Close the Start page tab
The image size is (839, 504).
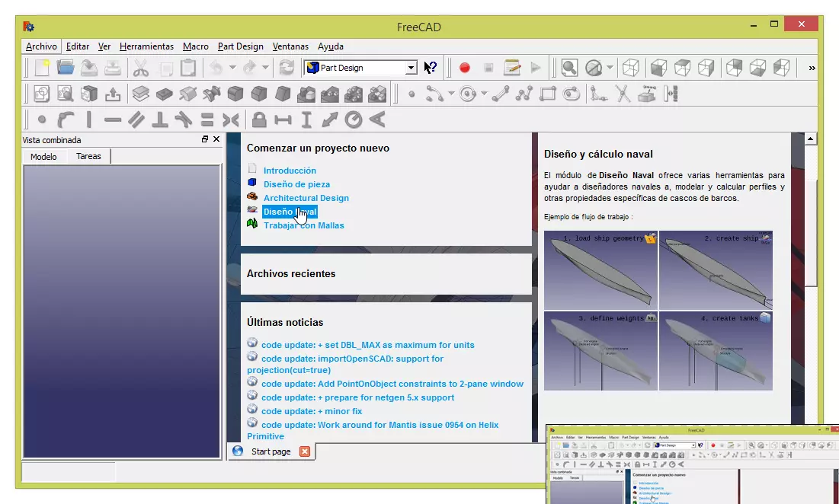(x=304, y=451)
